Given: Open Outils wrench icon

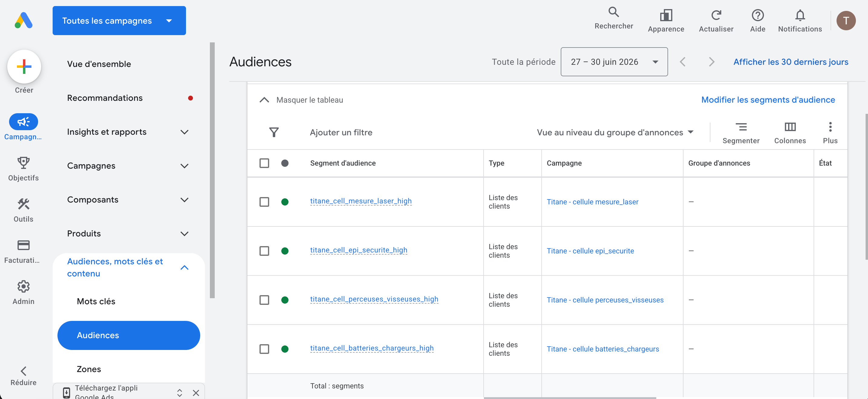Looking at the screenshot, I should pyautogui.click(x=23, y=204).
